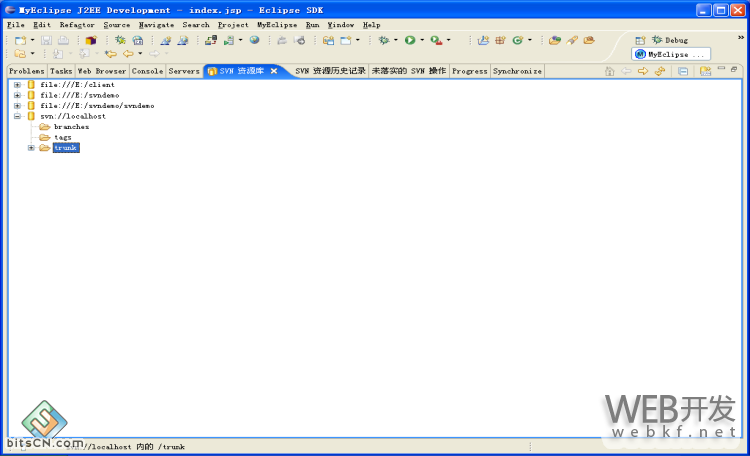Click the Debug bug toolbar icon
The width and height of the screenshot is (750, 456).
(x=384, y=40)
